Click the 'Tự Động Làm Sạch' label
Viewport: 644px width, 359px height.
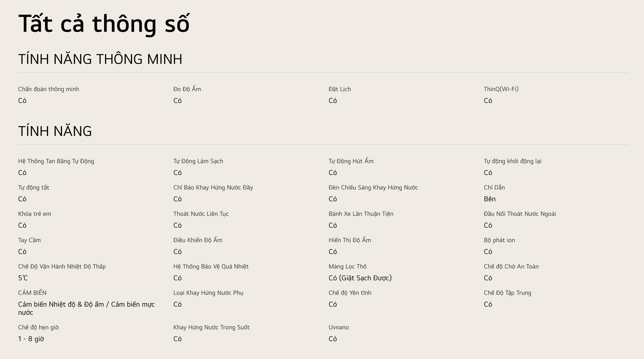(x=198, y=161)
